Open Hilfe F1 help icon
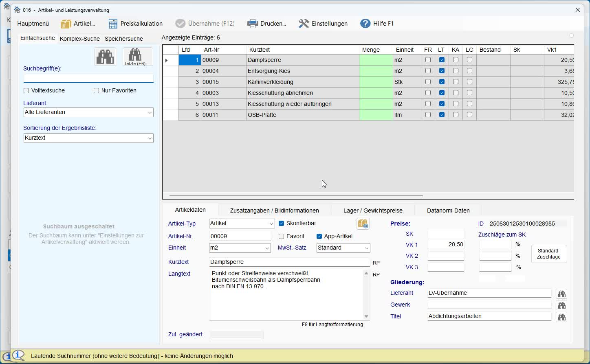The image size is (590, 364). 365,24
